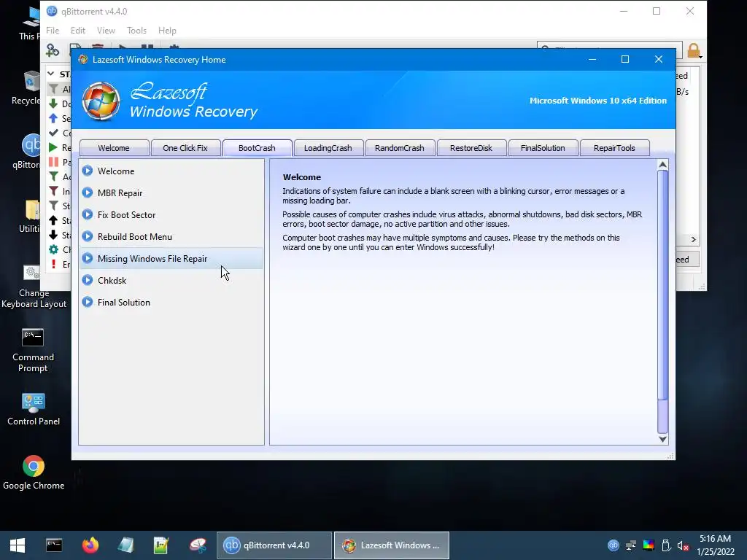The width and height of the screenshot is (747, 560).
Task: Click the red Errored filter icon in qBittorrent
Action: tap(53, 264)
